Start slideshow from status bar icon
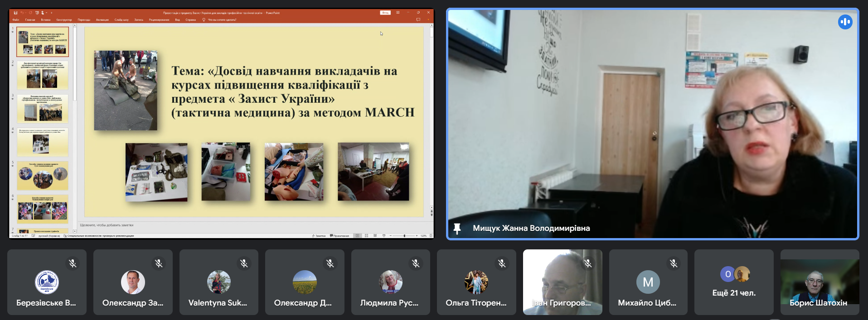Image resolution: width=868 pixels, height=320 pixels. (x=384, y=236)
